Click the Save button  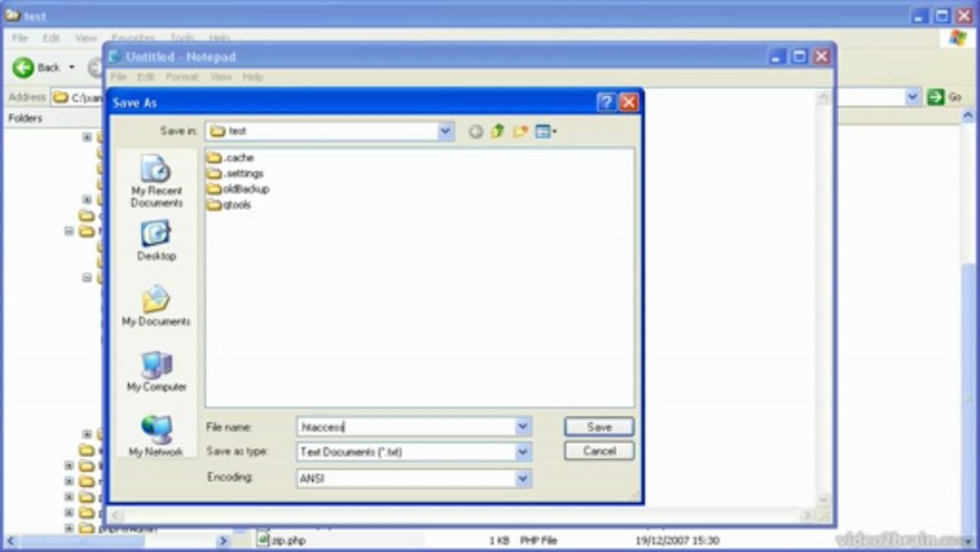coord(599,427)
